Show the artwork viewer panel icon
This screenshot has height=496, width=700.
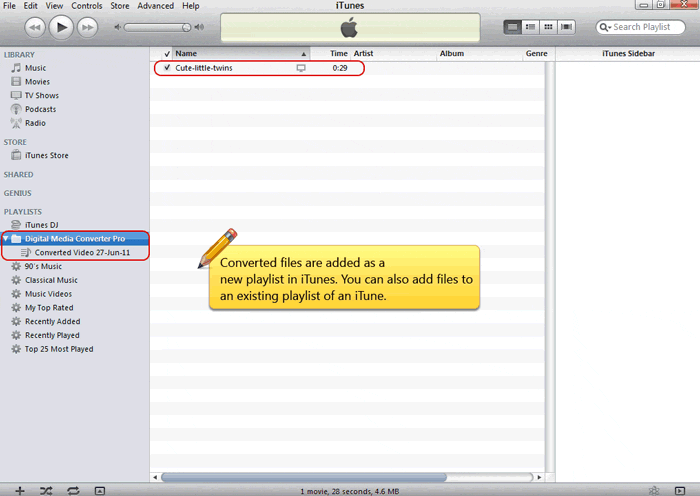[99, 490]
